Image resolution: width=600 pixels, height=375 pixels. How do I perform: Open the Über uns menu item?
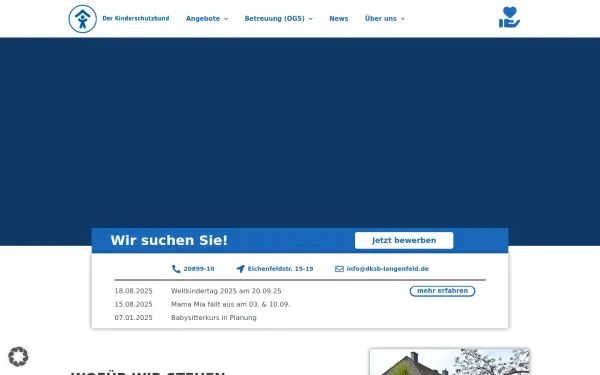[x=381, y=18]
